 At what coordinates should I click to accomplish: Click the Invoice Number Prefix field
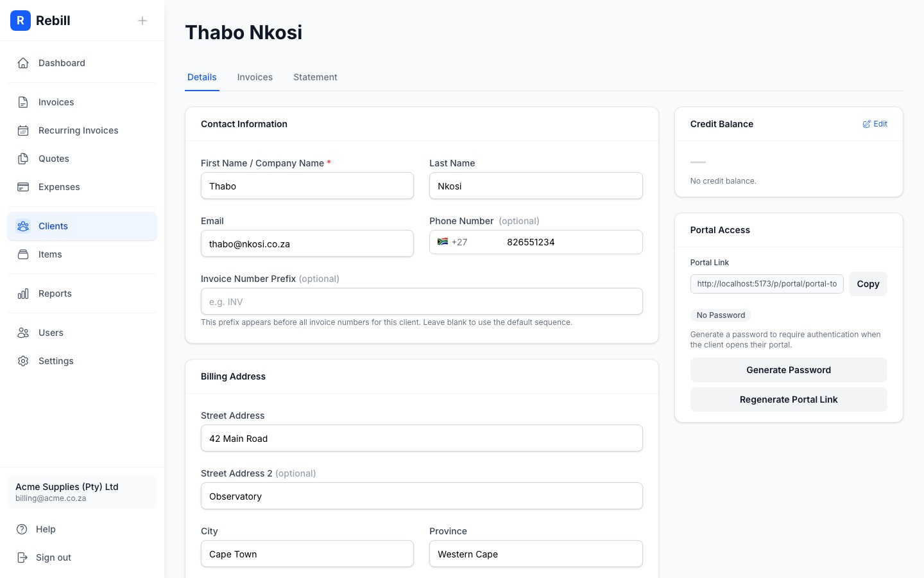pyautogui.click(x=422, y=302)
